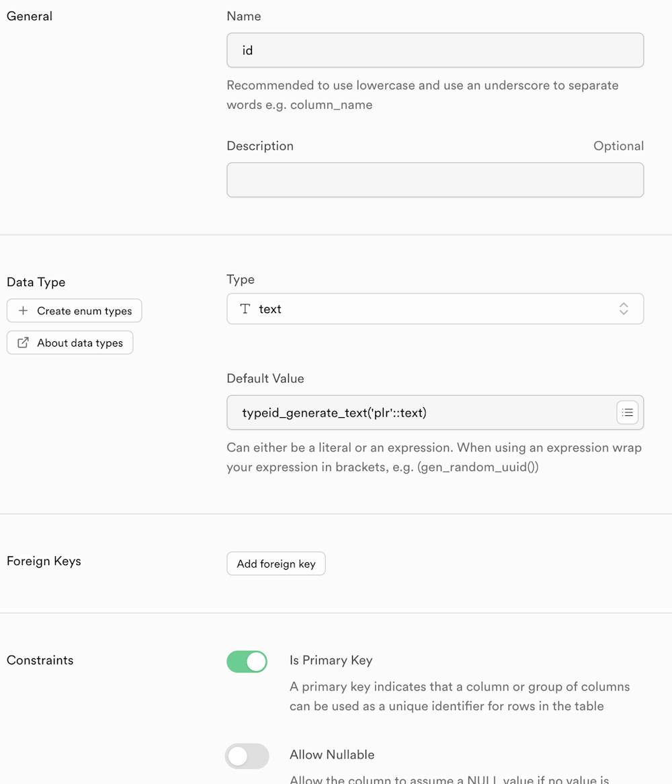
Task: Click the Default Value field label
Action: point(265,378)
